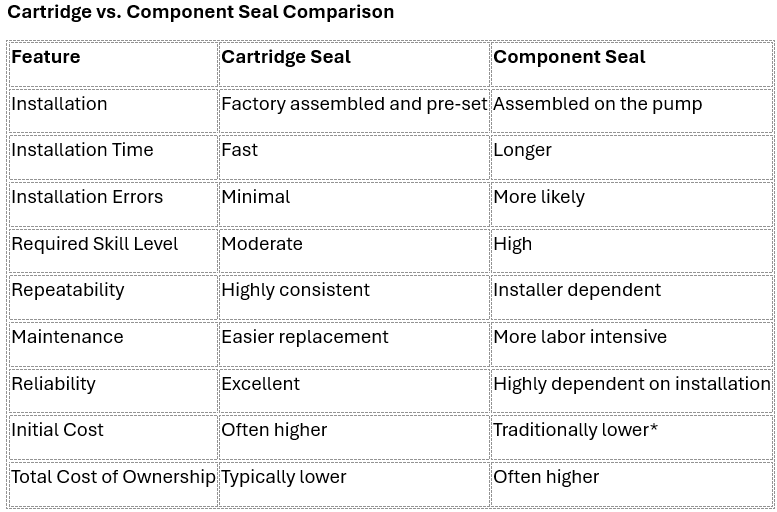Select the 'Feature' header cell
Image resolution: width=777 pixels, height=512 pixels.
coord(113,64)
